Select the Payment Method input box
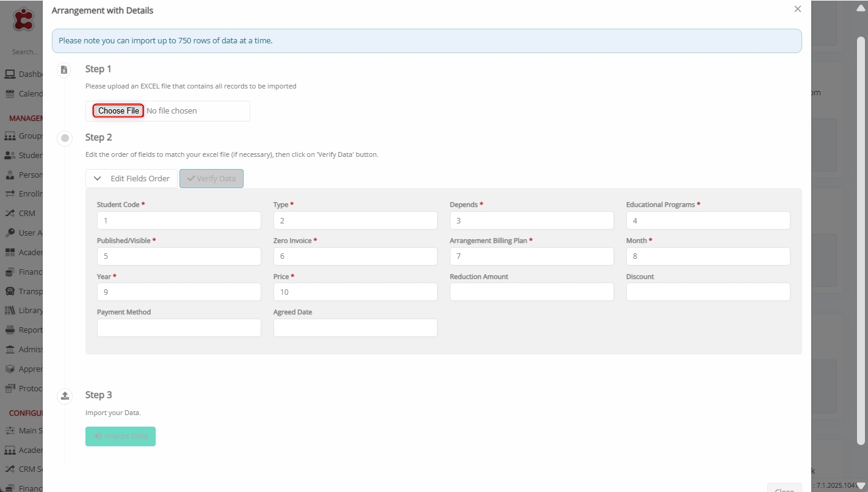Image resolution: width=868 pixels, height=492 pixels. click(179, 328)
